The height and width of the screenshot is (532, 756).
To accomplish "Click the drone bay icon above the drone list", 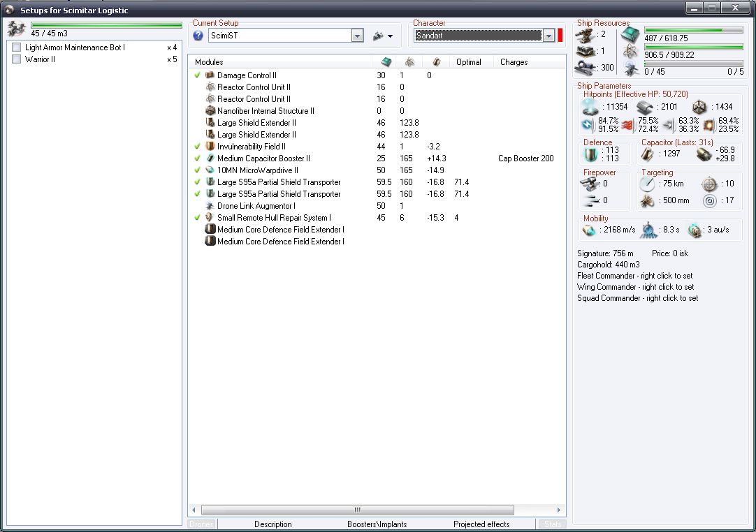I will (x=17, y=29).
